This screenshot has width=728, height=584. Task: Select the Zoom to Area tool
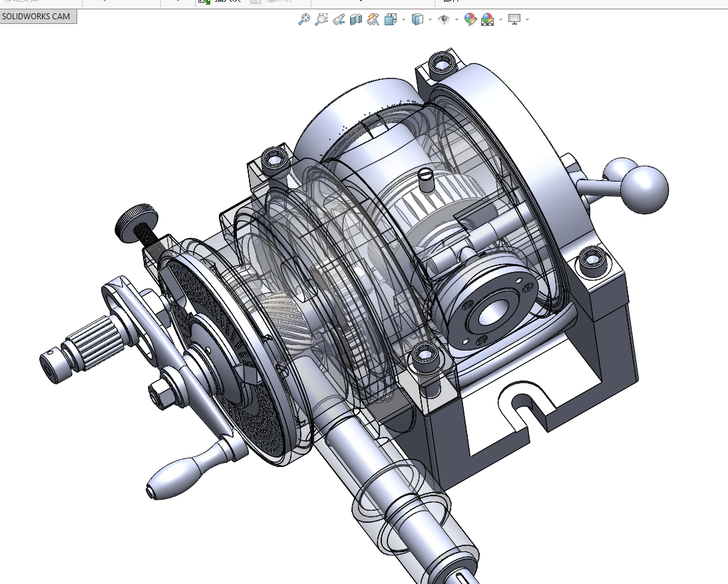pos(321,19)
